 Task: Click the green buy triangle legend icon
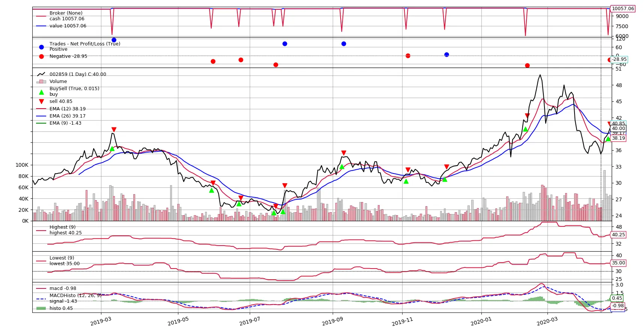tap(41, 92)
